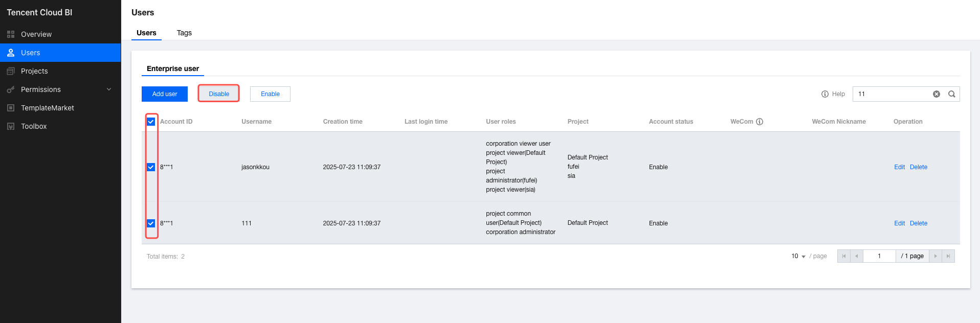Click the WeCom info icon

760,122
